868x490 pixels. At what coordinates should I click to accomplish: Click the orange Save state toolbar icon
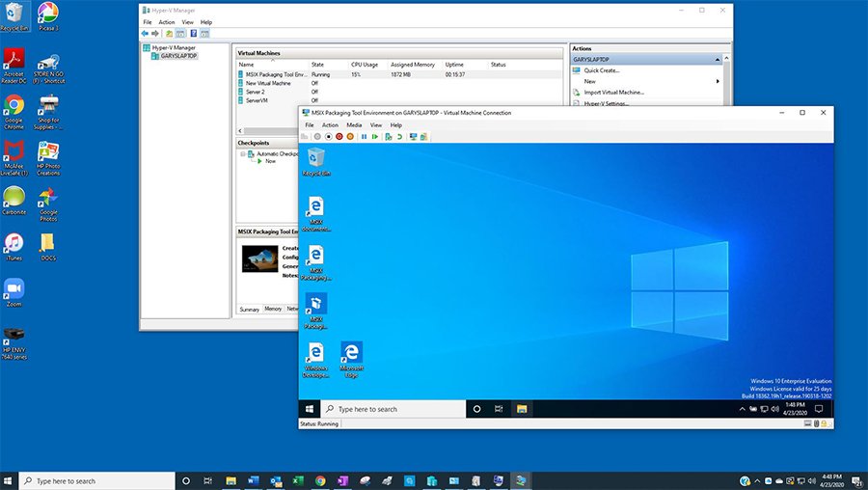pyautogui.click(x=349, y=137)
